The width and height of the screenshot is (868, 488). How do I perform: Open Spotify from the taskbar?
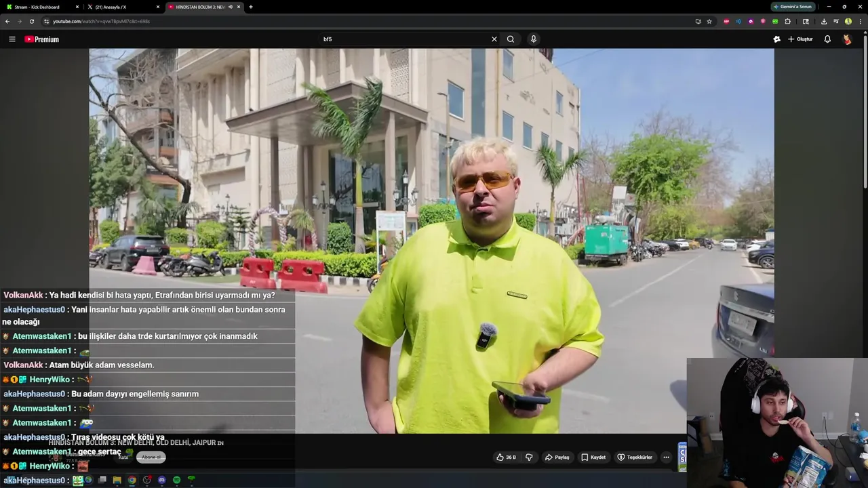tap(176, 480)
